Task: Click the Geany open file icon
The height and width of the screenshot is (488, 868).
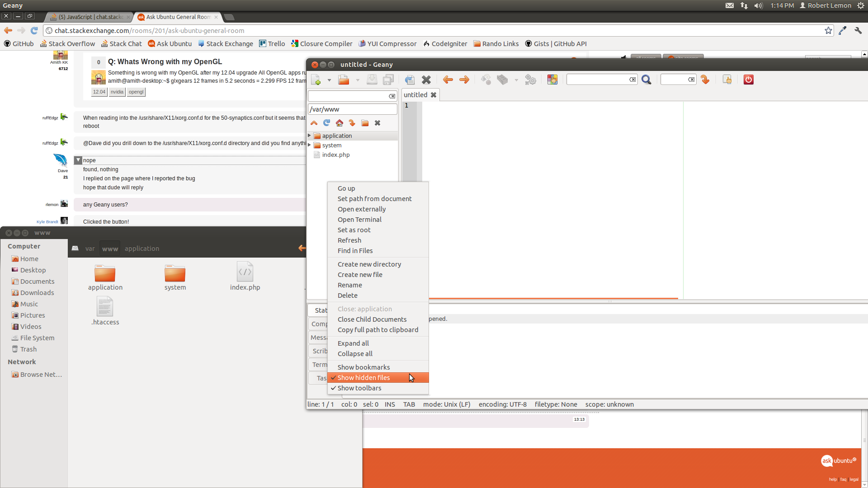Action: point(343,79)
